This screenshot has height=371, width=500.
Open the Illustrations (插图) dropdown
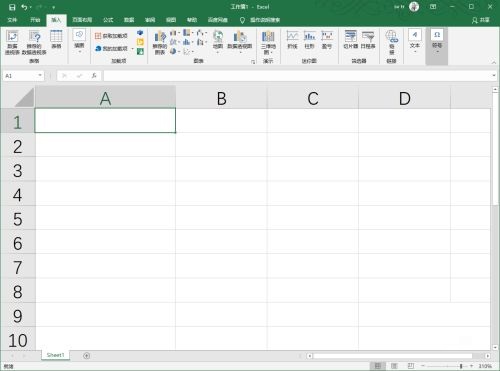point(79,41)
